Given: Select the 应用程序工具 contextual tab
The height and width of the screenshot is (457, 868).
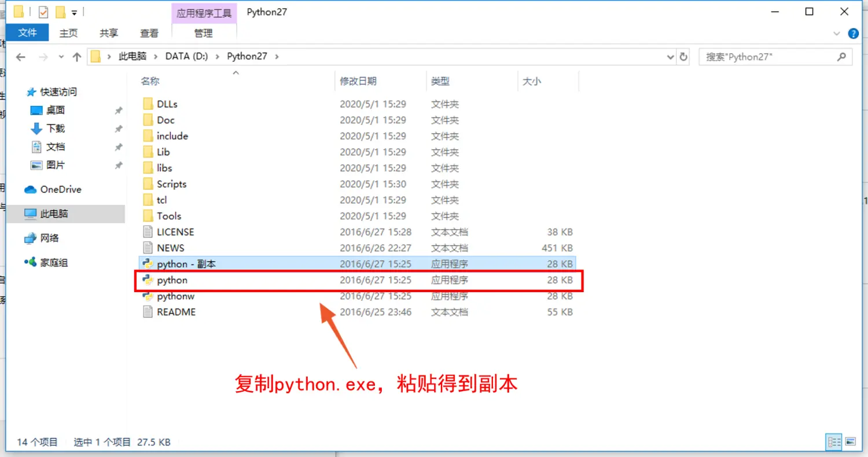Looking at the screenshot, I should [204, 13].
